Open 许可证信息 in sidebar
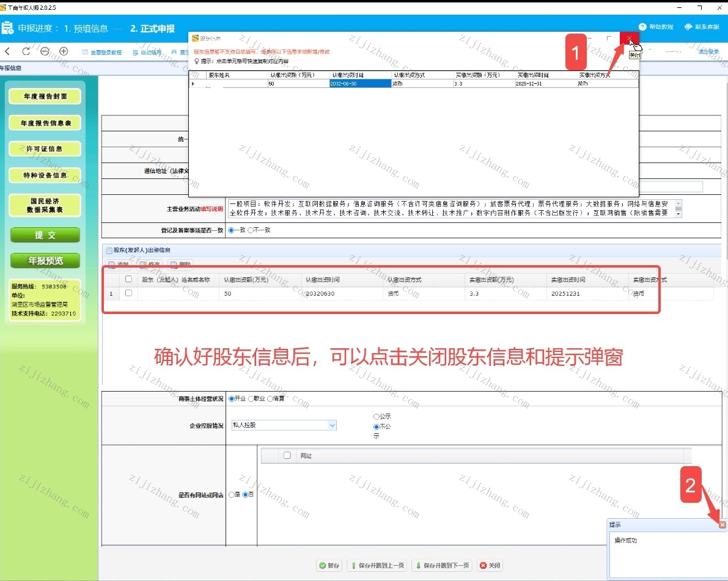Screen dimensions: 728x581 [x=45, y=149]
